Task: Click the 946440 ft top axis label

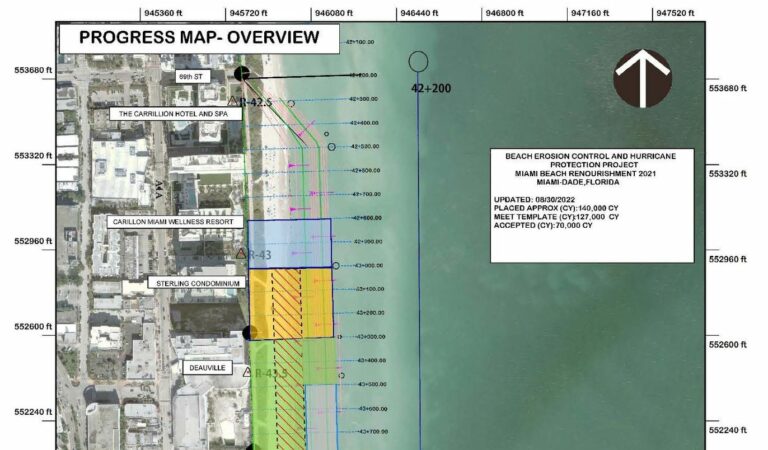Action: tap(421, 13)
